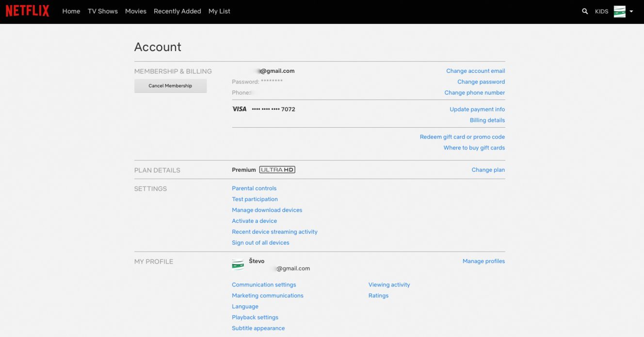Click the MEMBERSHIP & BILLING section label
The image size is (644, 337).
click(x=173, y=71)
